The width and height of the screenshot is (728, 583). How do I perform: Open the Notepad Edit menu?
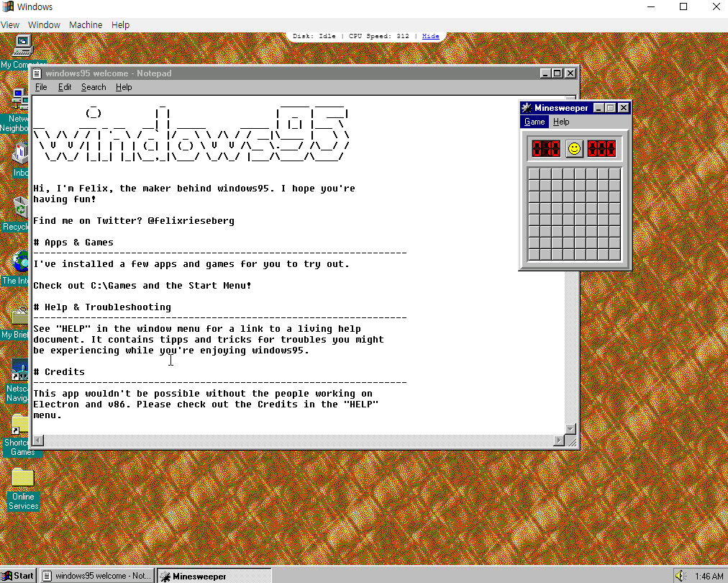click(65, 87)
